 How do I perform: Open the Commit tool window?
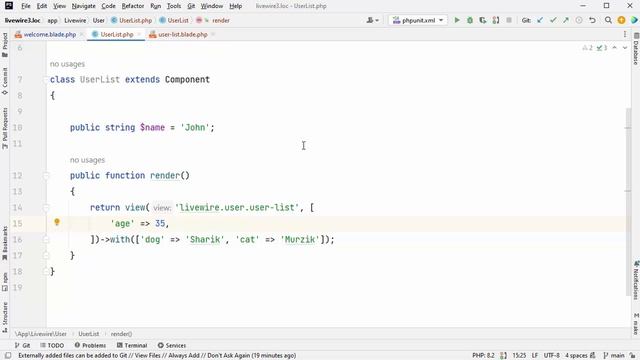[x=5, y=81]
